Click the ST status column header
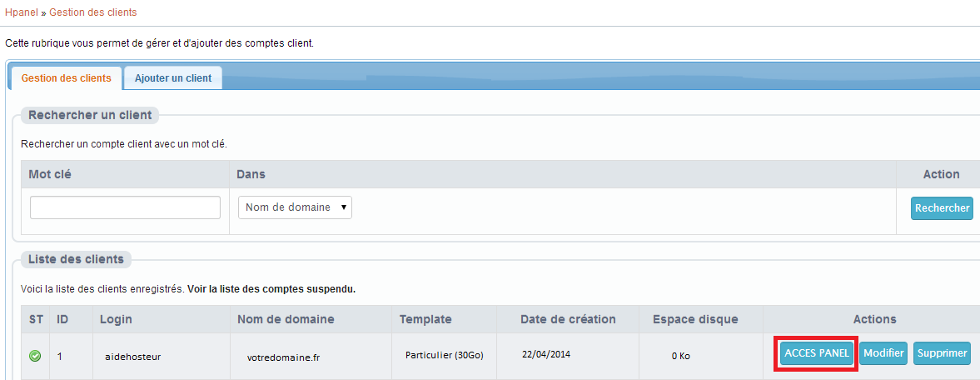The width and height of the screenshot is (980, 380). point(36,319)
